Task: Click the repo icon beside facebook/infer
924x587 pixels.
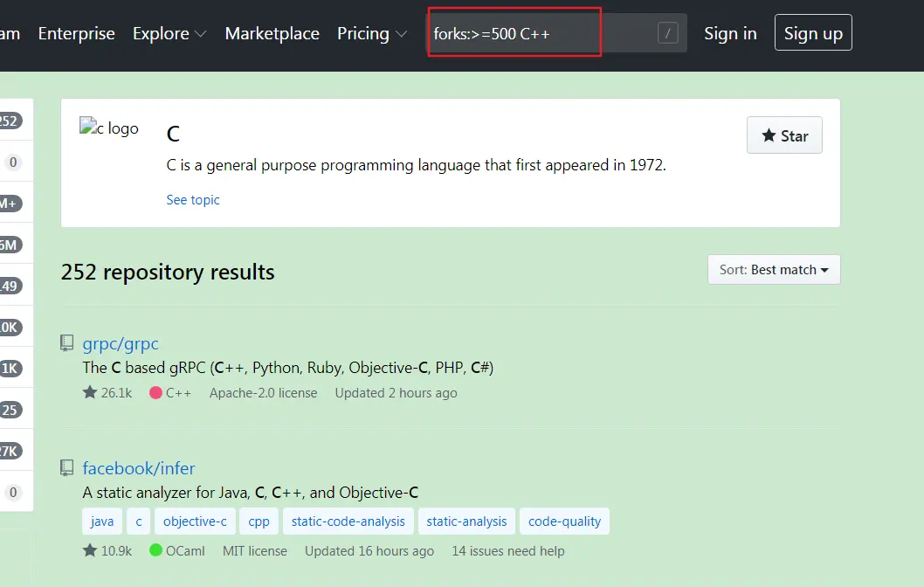Action: click(x=66, y=468)
